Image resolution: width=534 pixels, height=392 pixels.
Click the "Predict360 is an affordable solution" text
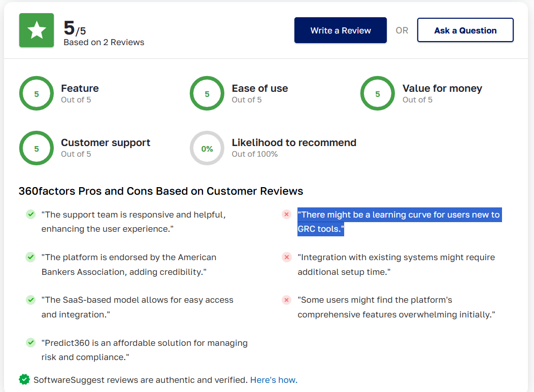point(144,350)
